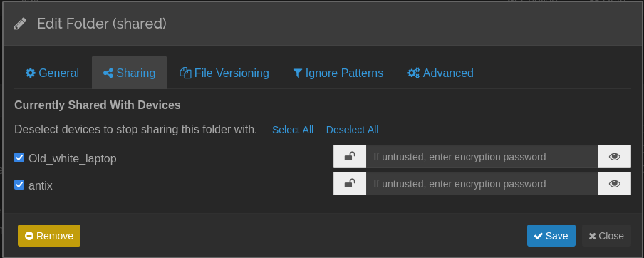Click the share icon on Sharing tab
The image size is (644, 258).
pyautogui.click(x=108, y=73)
